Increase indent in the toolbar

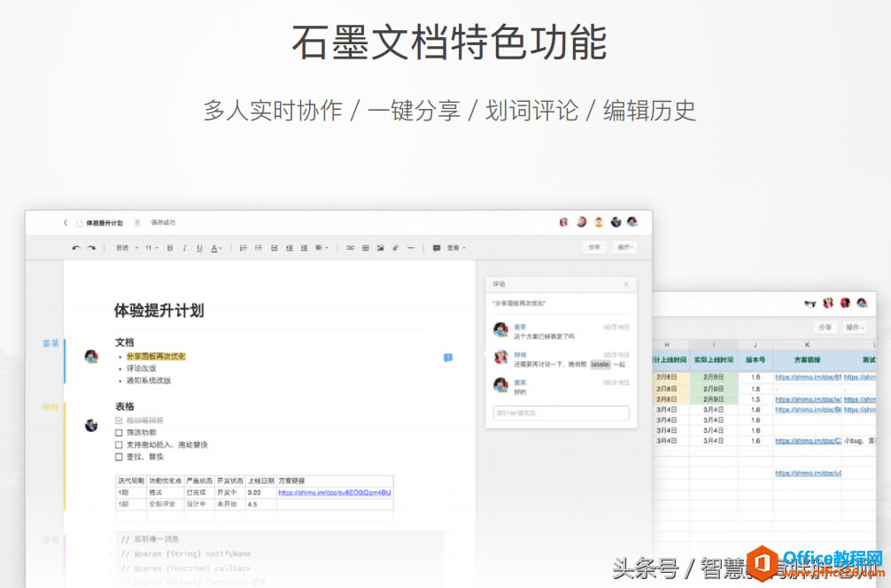point(304,248)
